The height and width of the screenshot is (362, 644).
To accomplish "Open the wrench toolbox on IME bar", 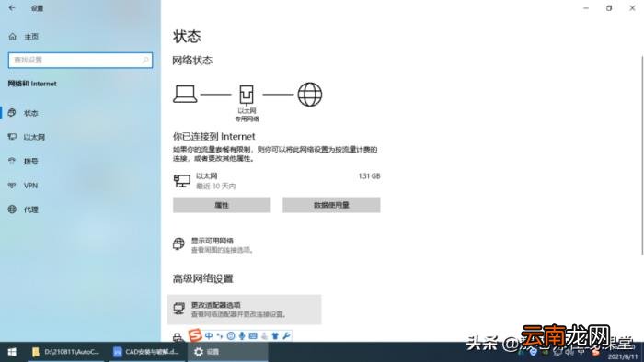I will [286, 335].
